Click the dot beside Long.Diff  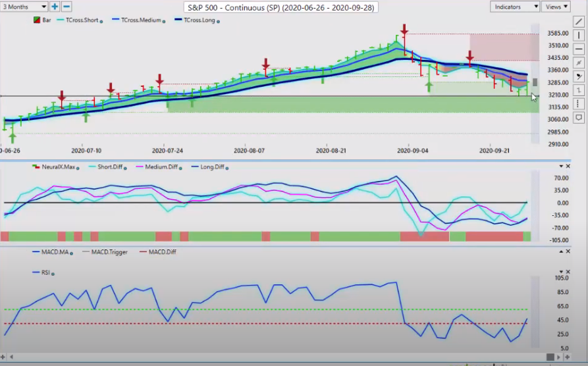point(227,168)
